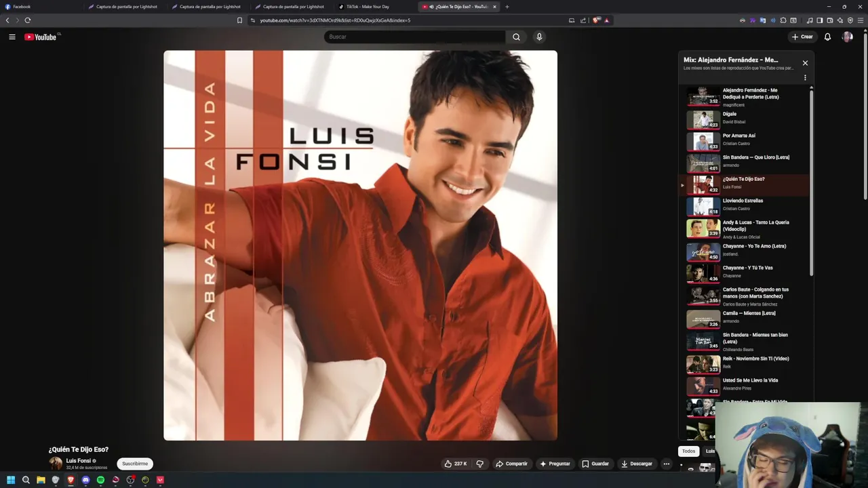Screen dimensions: 868x488
Task: Play Reik - Noviembre Sin Ti (Video)
Action: point(746,364)
